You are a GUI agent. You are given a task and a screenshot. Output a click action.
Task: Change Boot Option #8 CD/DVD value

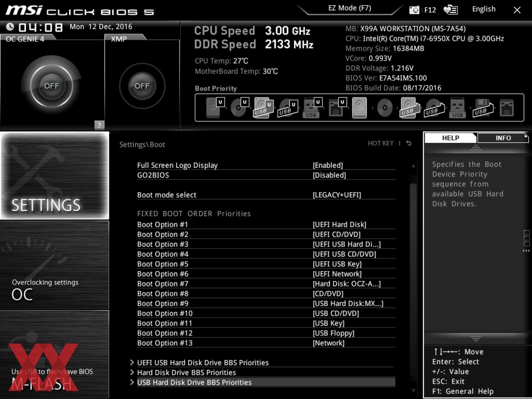tap(328, 293)
